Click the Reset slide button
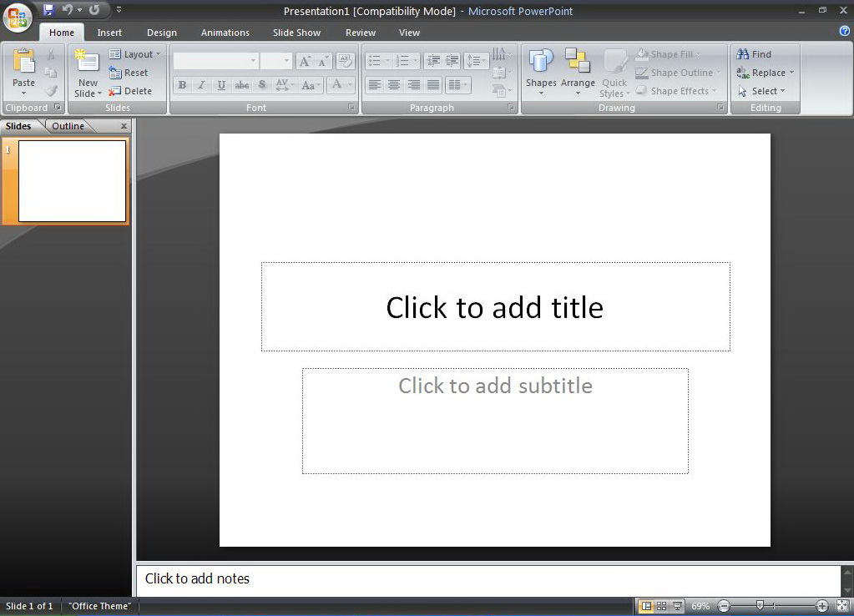Viewport: 854px width, 616px height. click(129, 73)
